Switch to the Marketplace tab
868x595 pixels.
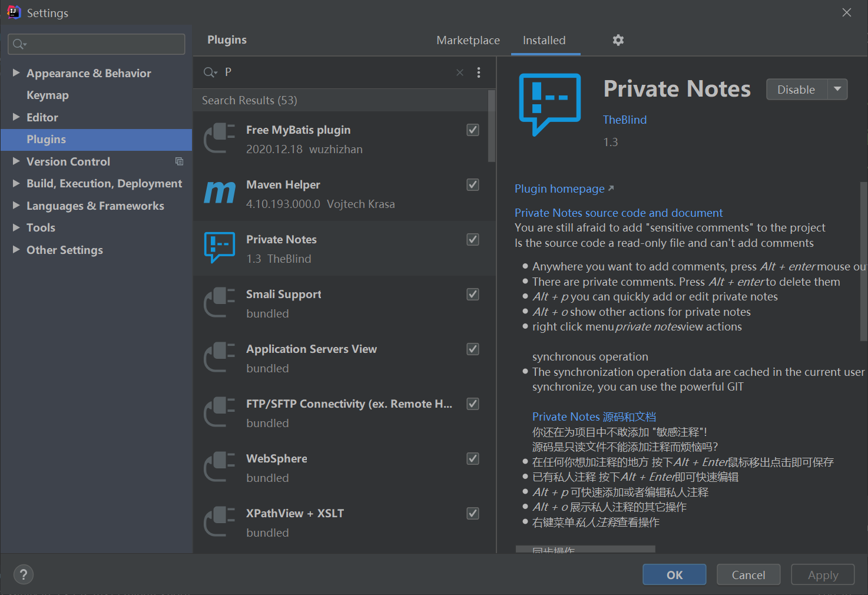click(x=468, y=40)
